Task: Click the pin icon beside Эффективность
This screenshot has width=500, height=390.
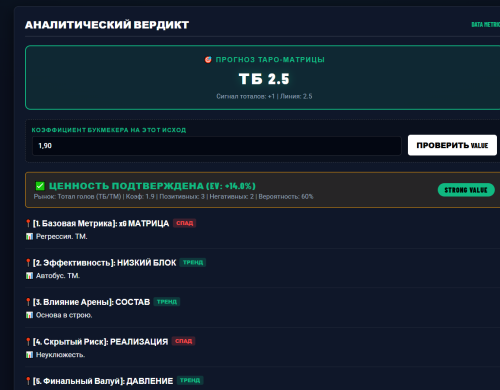Action: (28, 263)
